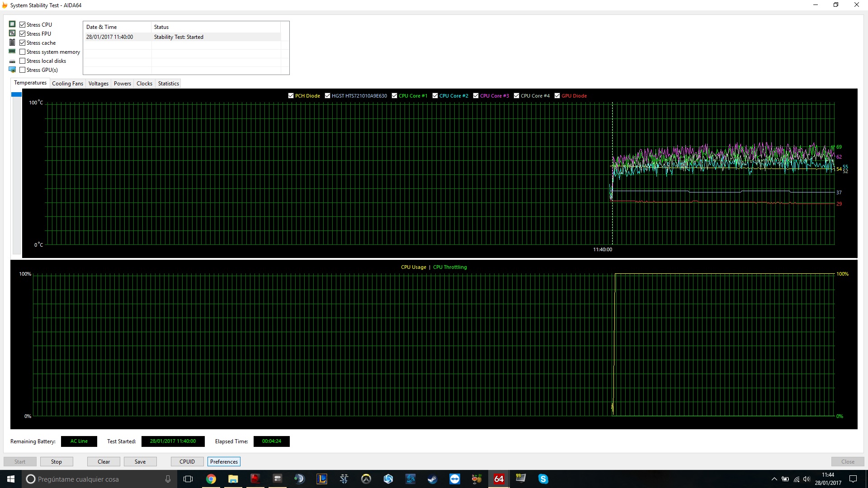Screen dimensions: 868x488
Task: Open Preferences dialog
Action: (224, 461)
